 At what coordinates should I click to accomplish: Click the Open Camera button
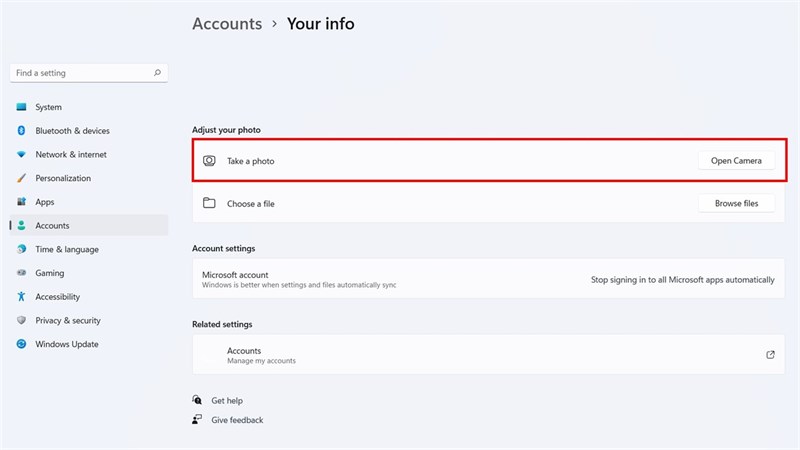[736, 161]
